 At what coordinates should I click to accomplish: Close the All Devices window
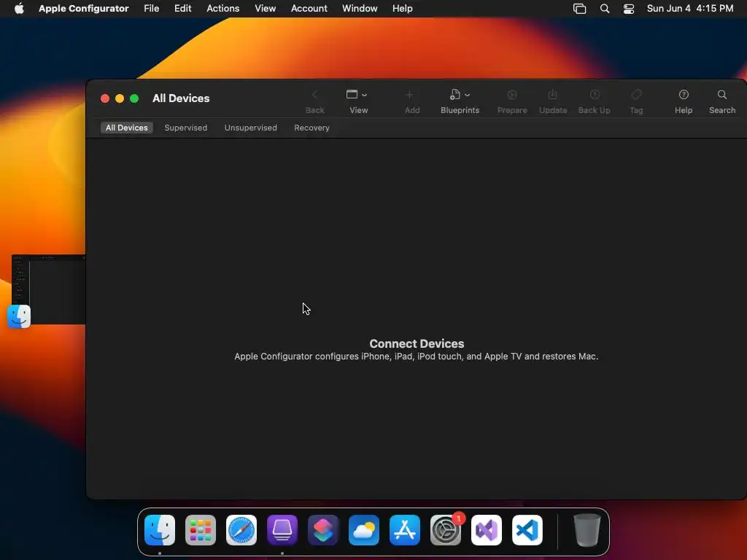point(105,98)
